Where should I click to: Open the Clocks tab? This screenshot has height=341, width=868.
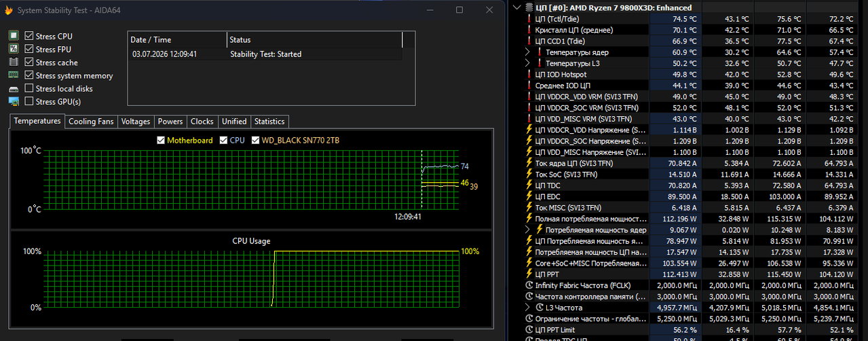pos(202,122)
